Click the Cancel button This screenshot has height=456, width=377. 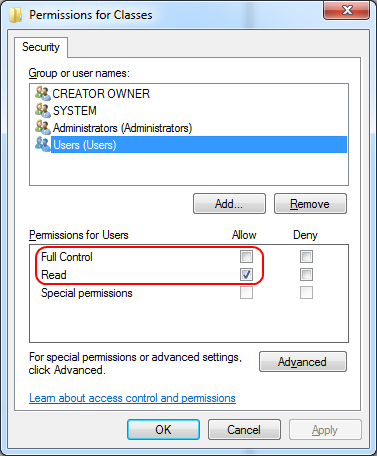(244, 430)
